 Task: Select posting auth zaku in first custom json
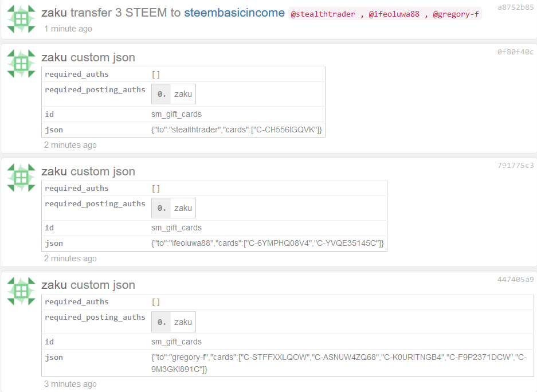174,94
